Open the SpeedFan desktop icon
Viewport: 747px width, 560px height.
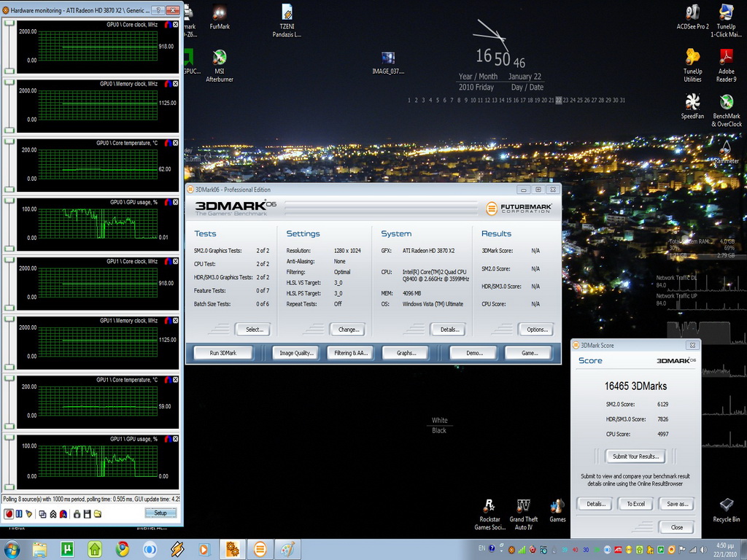pos(692,106)
